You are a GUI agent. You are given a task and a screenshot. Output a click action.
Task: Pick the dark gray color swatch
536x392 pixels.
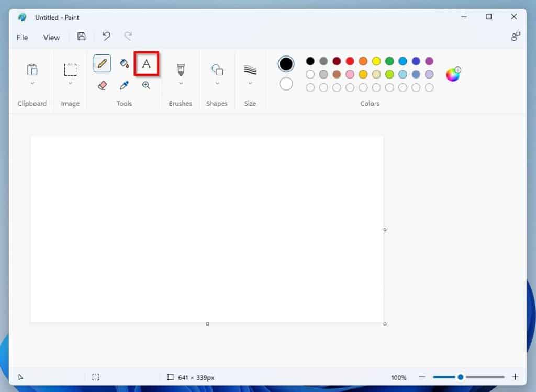[x=323, y=61]
